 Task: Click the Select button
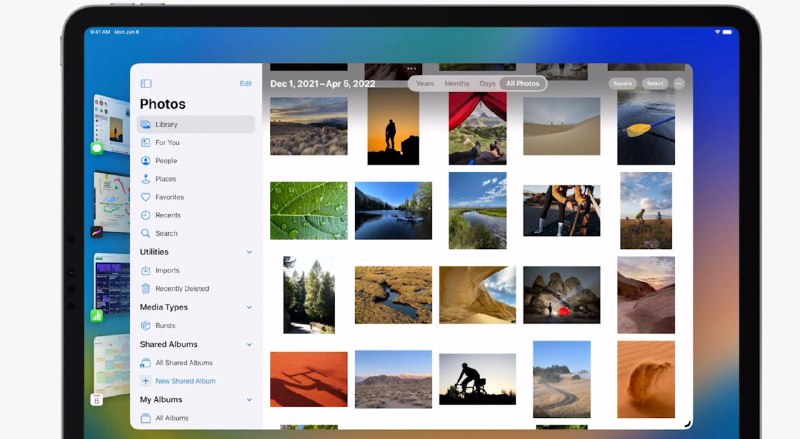(x=655, y=83)
